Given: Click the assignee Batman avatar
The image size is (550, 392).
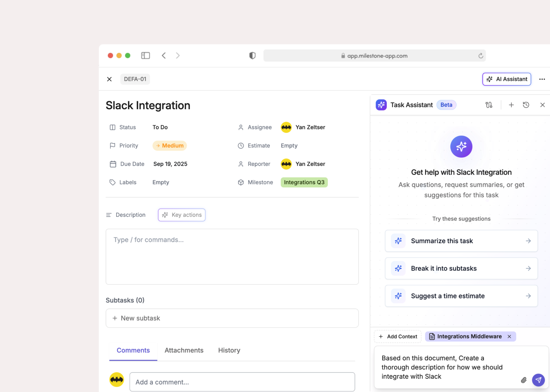Looking at the screenshot, I should tap(286, 127).
